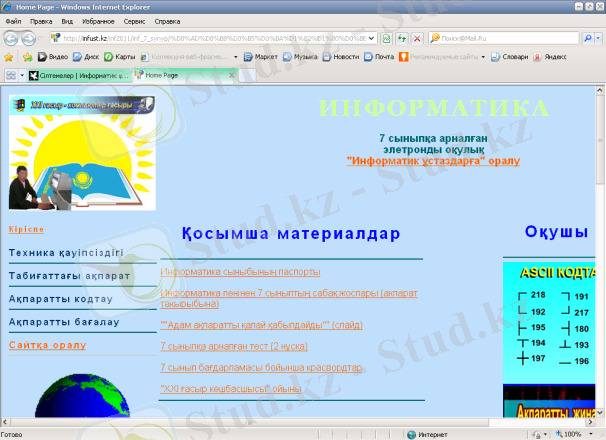606x440 pixels.
Task: Click the red Stop loading icon
Action: pos(417,38)
